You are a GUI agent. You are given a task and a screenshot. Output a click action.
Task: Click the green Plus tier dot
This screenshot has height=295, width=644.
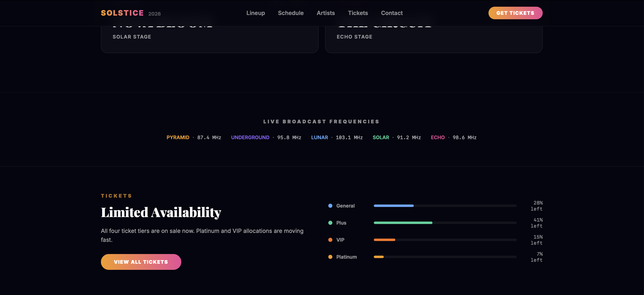point(330,223)
